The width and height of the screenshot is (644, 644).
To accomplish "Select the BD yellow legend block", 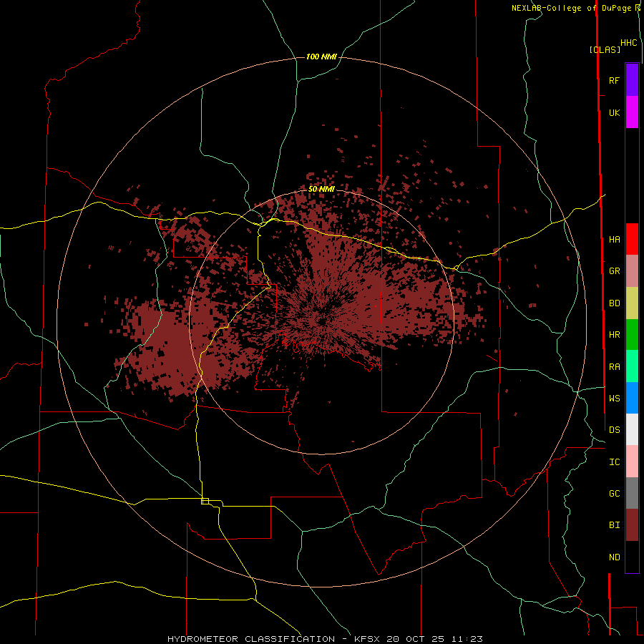I will click(x=632, y=303).
